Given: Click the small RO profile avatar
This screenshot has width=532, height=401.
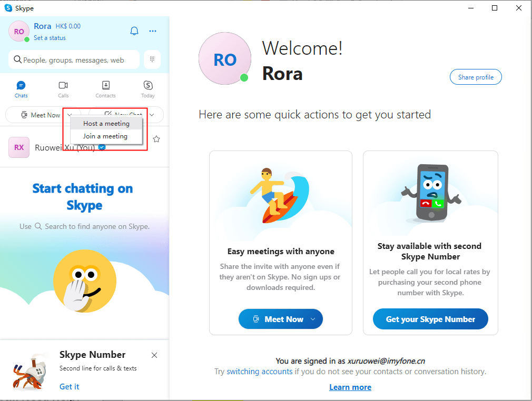Looking at the screenshot, I should (19, 31).
